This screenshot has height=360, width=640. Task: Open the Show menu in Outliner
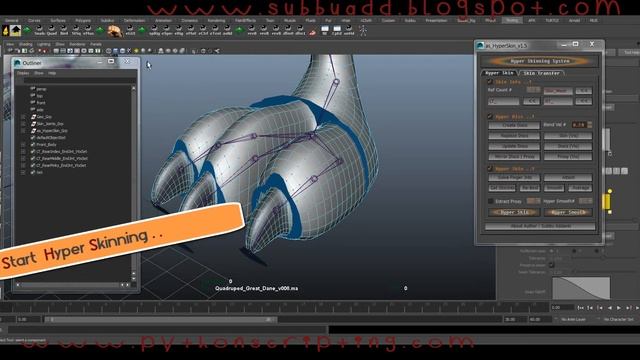39,73
